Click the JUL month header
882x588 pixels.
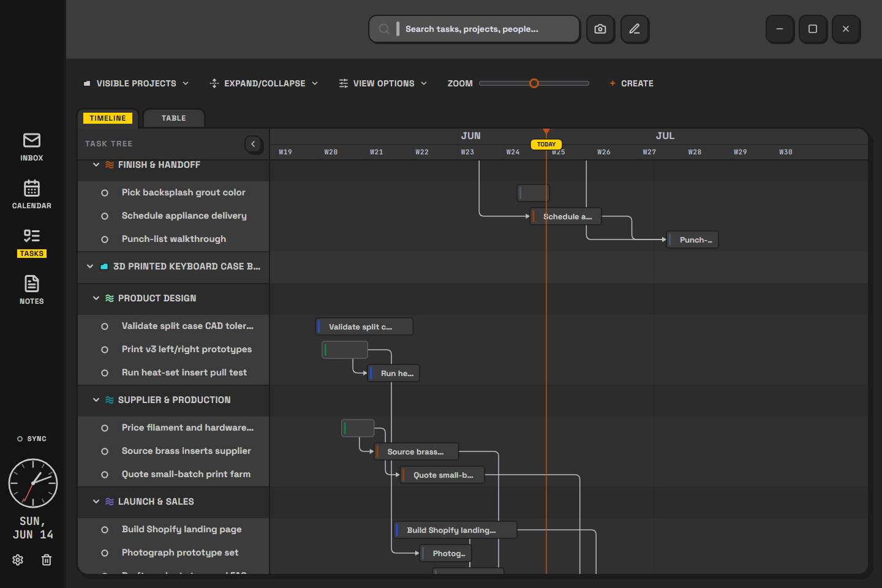(x=665, y=136)
